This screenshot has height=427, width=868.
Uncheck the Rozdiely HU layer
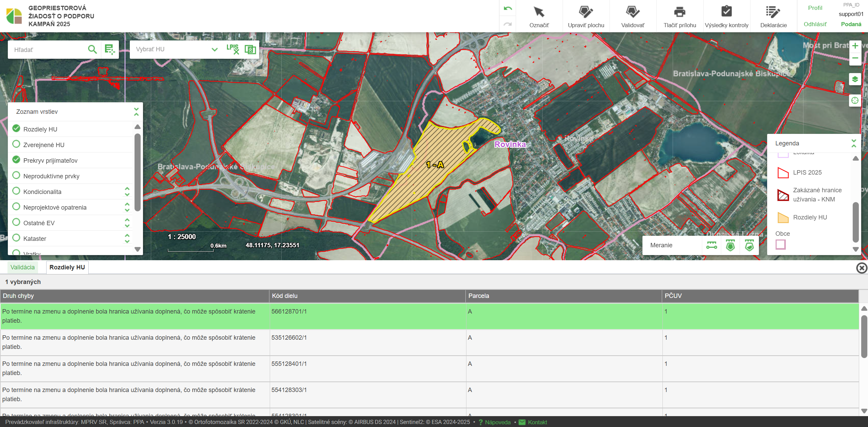pos(16,129)
